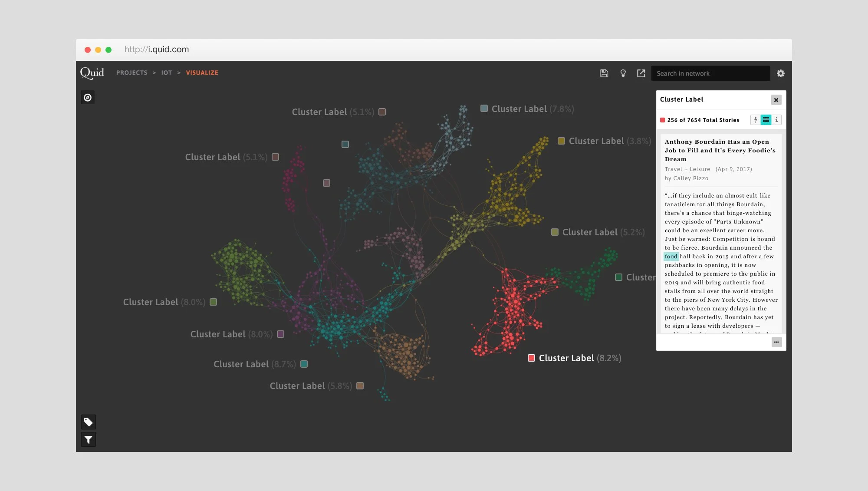Open the filter funnel icon
This screenshot has width=868, height=491.
(x=88, y=440)
